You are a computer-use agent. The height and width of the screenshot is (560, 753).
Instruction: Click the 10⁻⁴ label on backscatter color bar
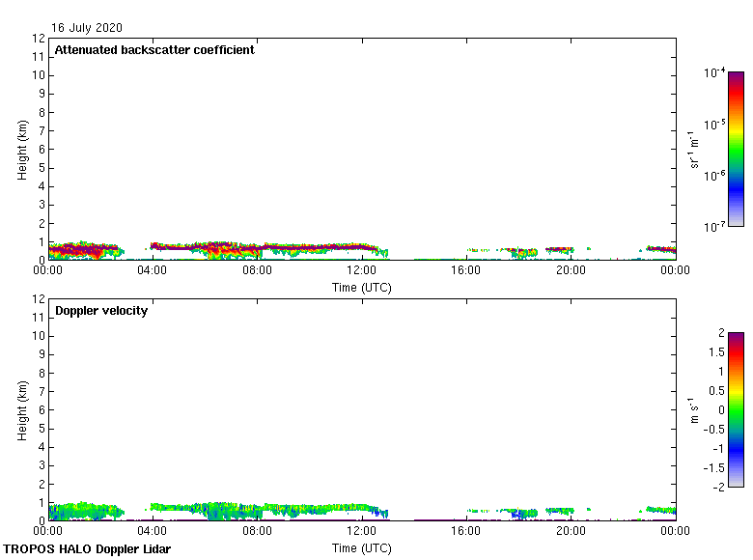[714, 73]
